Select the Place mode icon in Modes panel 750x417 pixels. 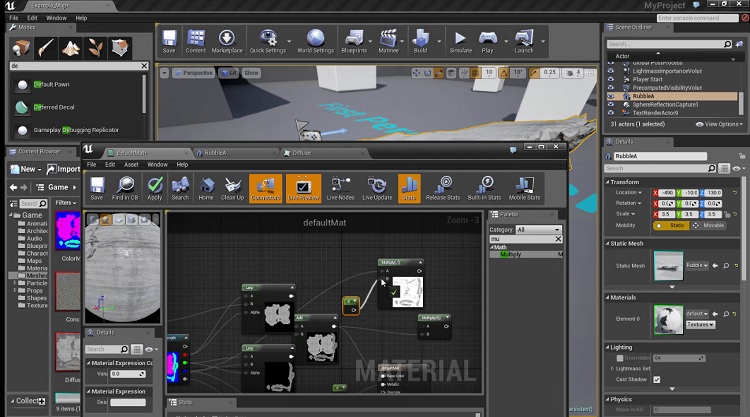click(22, 48)
